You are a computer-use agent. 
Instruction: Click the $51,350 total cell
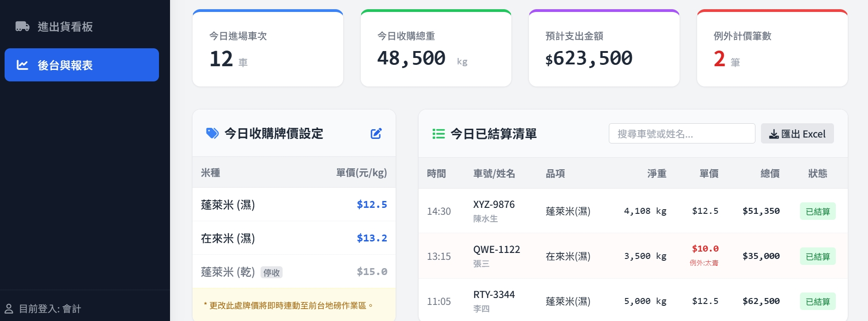click(x=761, y=211)
